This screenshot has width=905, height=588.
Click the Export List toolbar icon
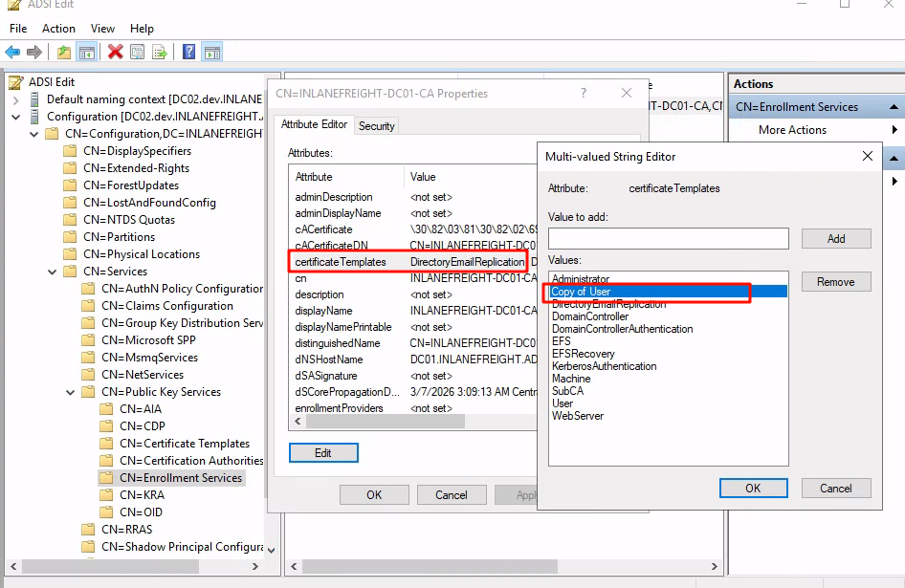pyautogui.click(x=160, y=52)
